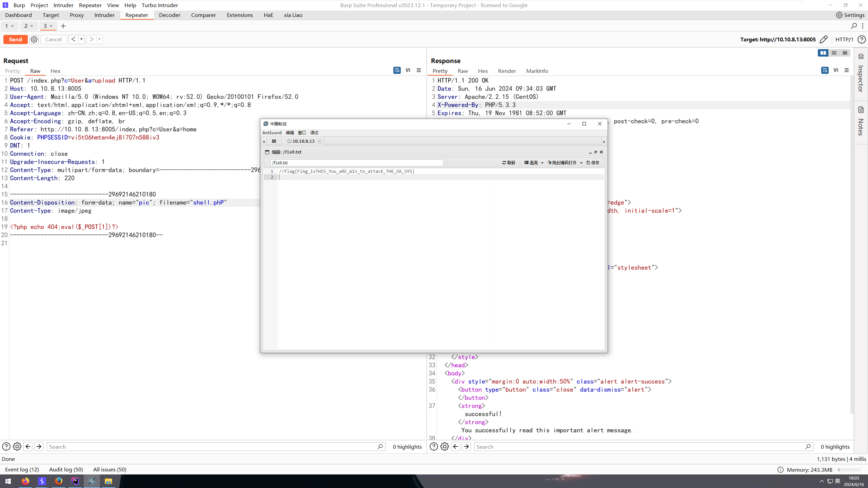
Task: Switch request view to Pretty
Action: pyautogui.click(x=13, y=71)
